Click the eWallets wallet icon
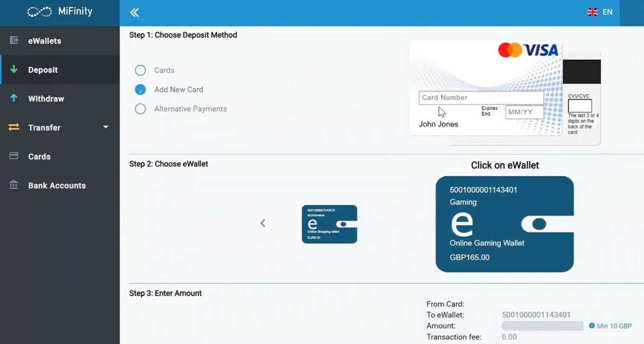 [14, 40]
